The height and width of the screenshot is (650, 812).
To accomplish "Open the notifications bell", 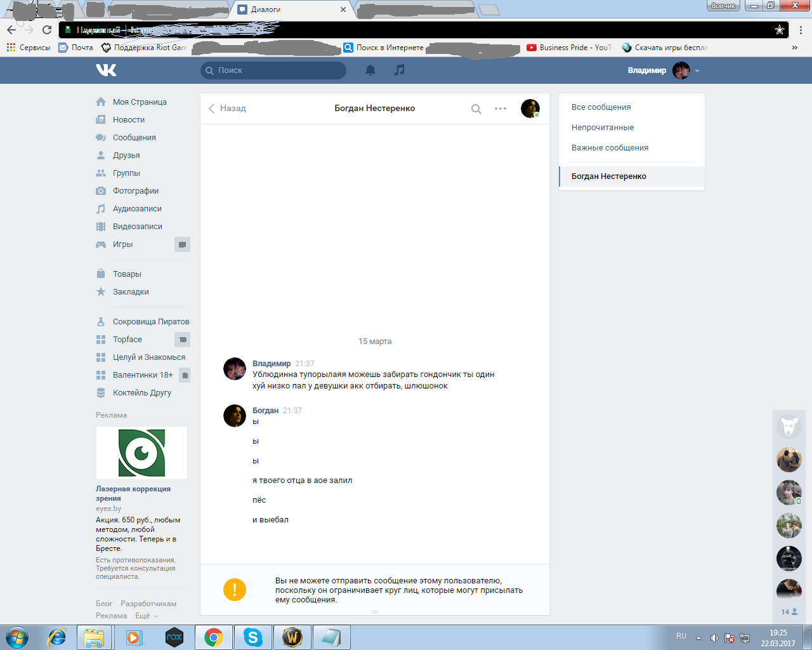I will coord(370,70).
